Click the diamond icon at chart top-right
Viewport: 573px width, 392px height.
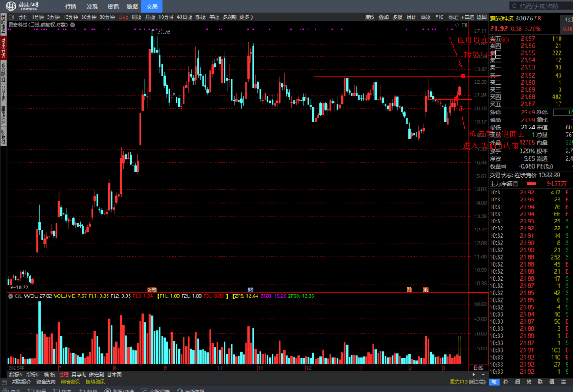(x=457, y=25)
